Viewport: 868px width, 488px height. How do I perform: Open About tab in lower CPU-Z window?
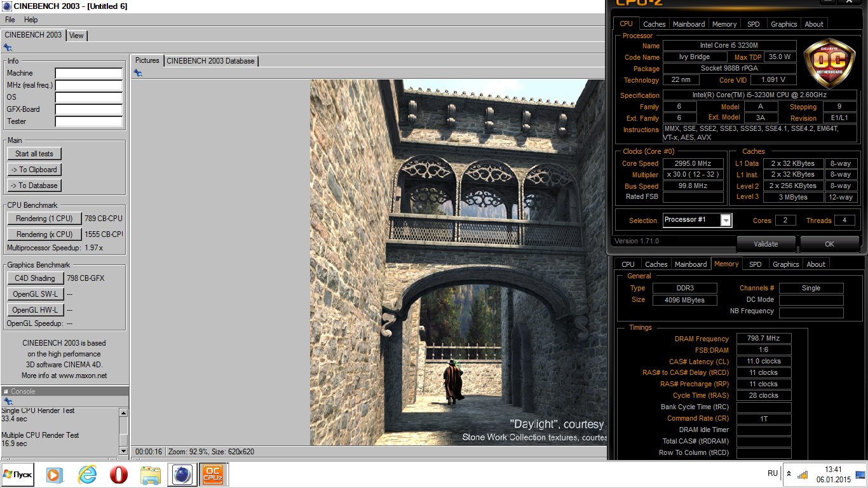coord(816,264)
